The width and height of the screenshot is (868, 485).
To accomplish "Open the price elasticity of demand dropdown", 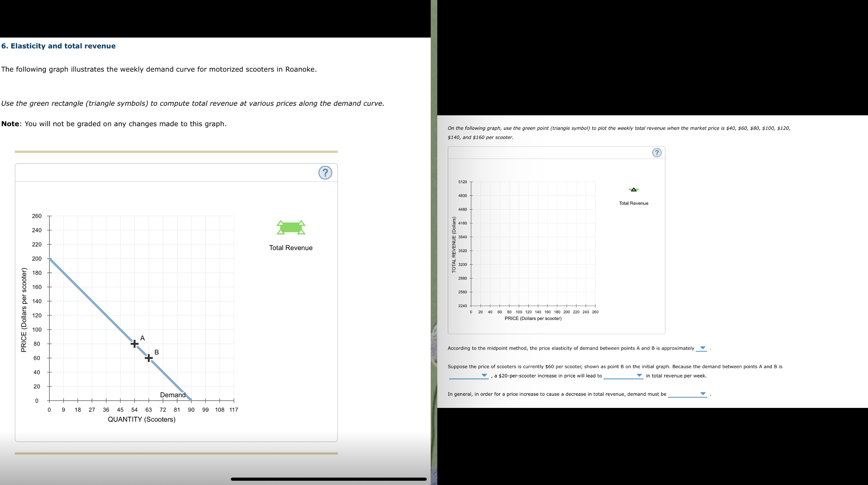I will [x=702, y=349].
